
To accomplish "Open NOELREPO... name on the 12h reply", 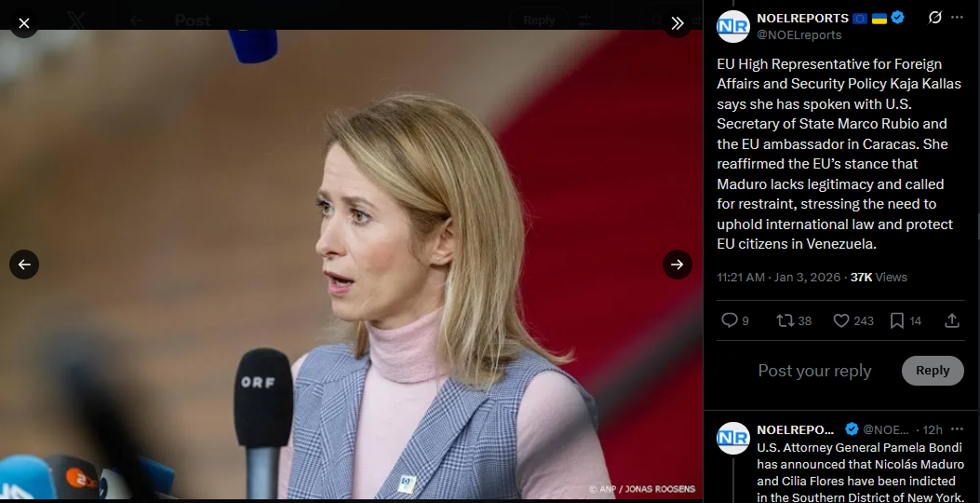I will pyautogui.click(x=795, y=429).
